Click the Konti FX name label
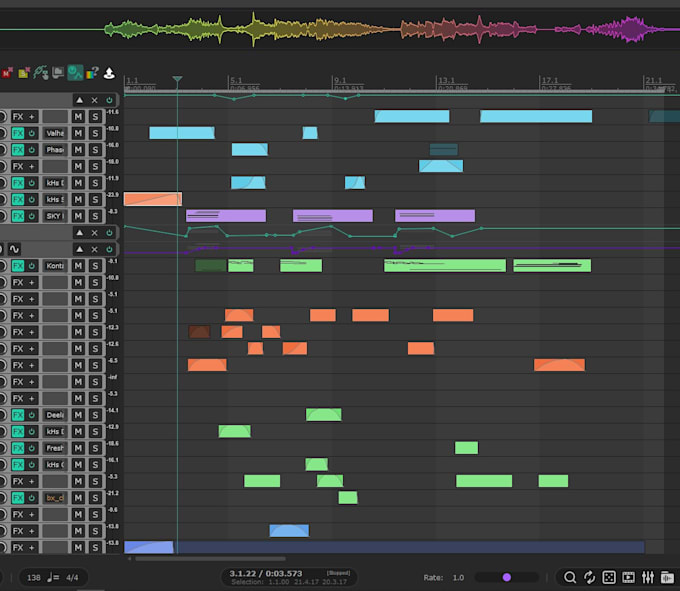The width and height of the screenshot is (680, 591). 55,266
